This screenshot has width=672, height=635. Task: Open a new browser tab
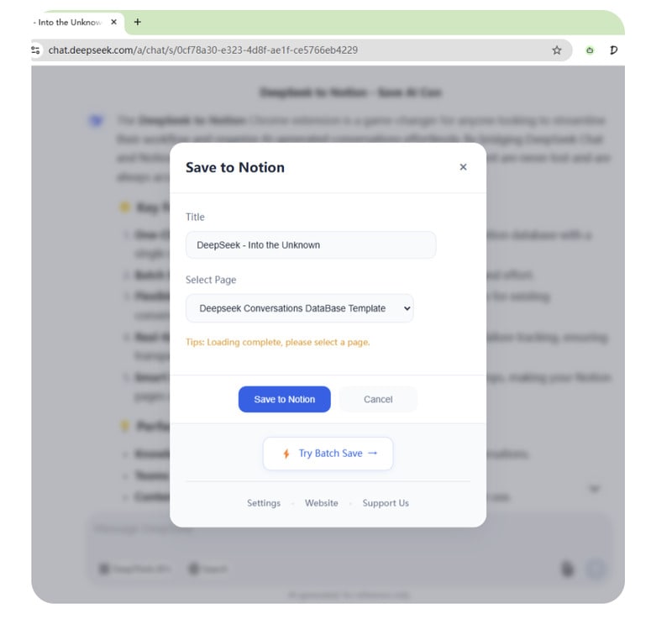(x=138, y=22)
